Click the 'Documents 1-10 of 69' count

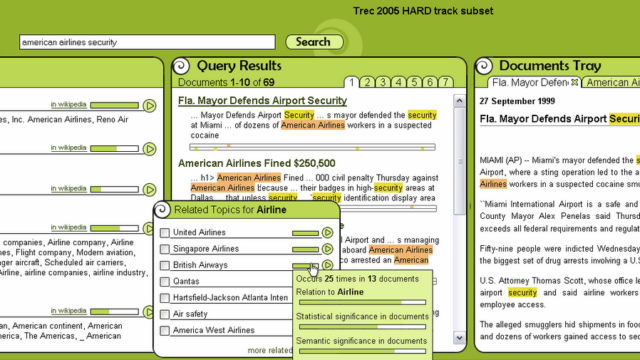click(226, 82)
